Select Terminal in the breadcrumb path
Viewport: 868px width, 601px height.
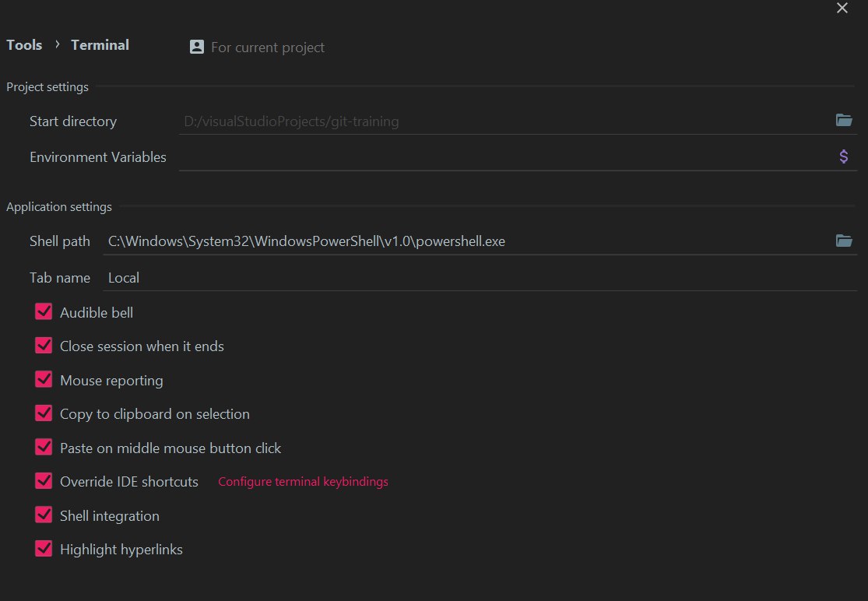tap(100, 45)
